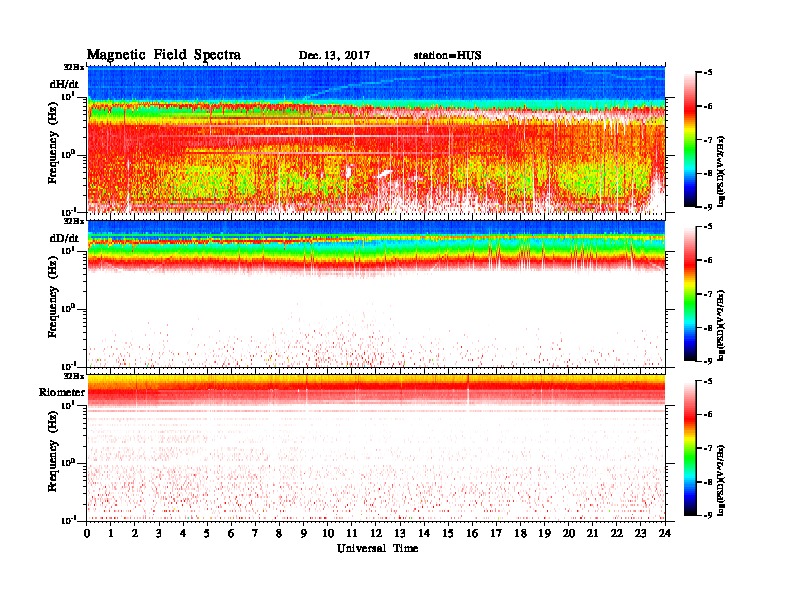Image resolution: width=792 pixels, height=612 pixels.
Task: Click the "-7" value on the dD/dt color bar
Action: (x=708, y=294)
